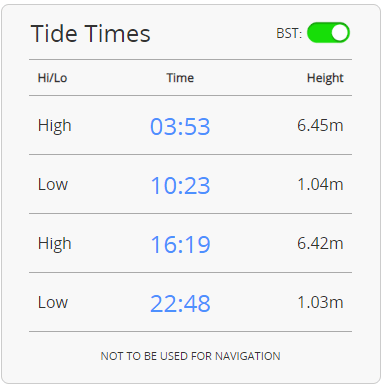382x387 pixels.
Task: Select the 6.45m height value
Action: coord(320,126)
